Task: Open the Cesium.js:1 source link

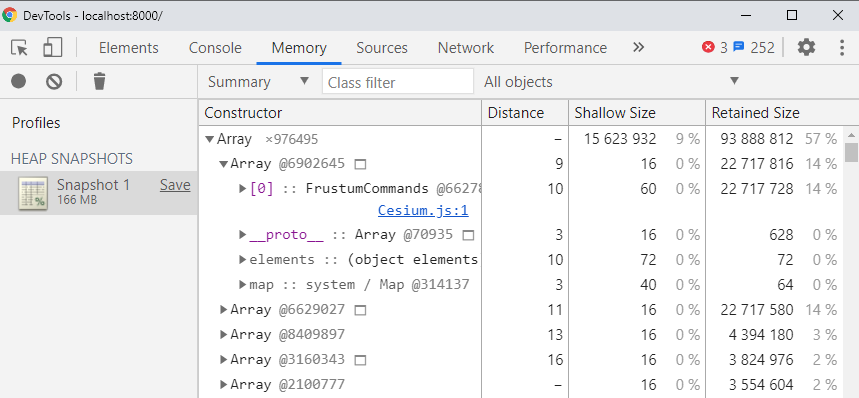Action: pyautogui.click(x=423, y=211)
